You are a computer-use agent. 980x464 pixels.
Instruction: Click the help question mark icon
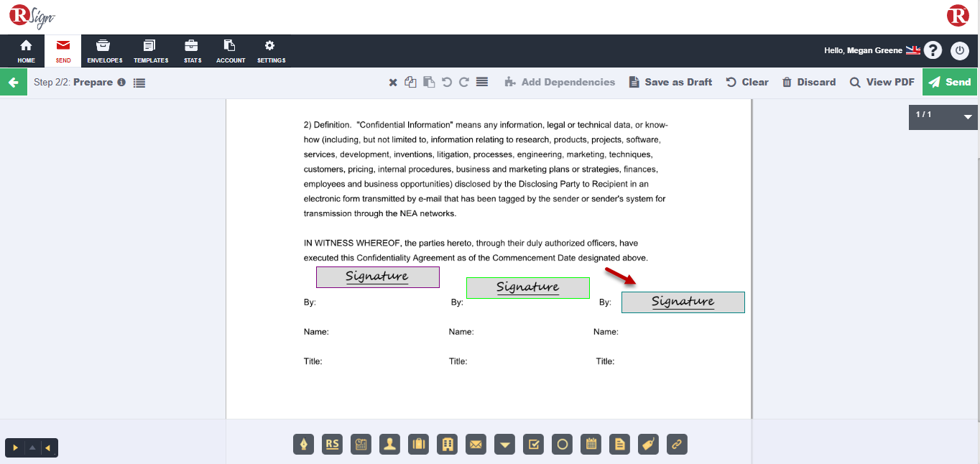pyautogui.click(x=933, y=50)
